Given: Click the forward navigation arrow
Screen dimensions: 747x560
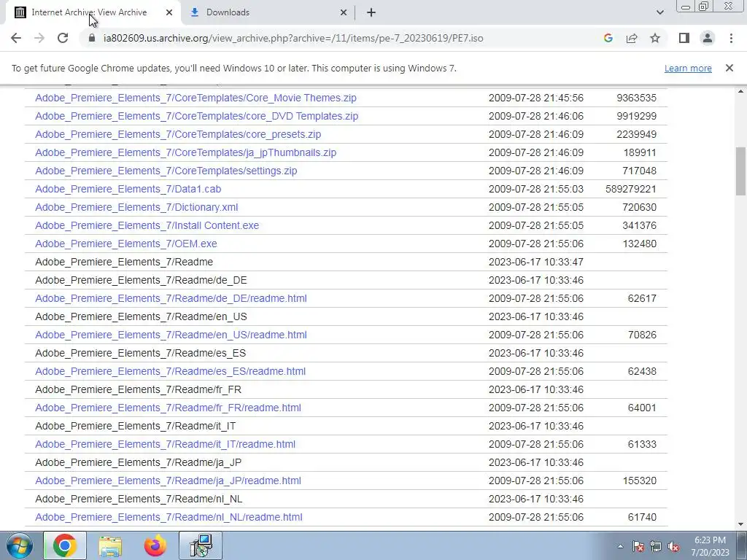Looking at the screenshot, I should [39, 38].
